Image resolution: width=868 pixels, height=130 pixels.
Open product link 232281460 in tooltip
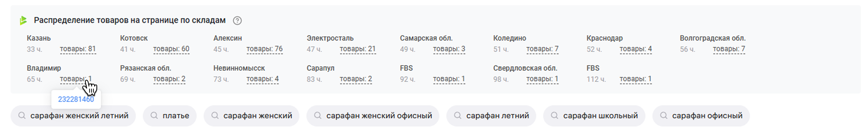click(x=76, y=99)
